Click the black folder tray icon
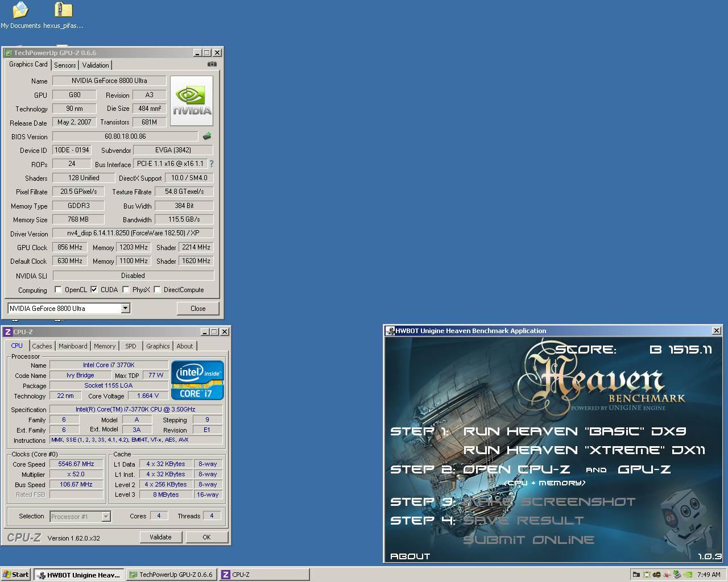The image size is (728, 582). tap(636, 575)
